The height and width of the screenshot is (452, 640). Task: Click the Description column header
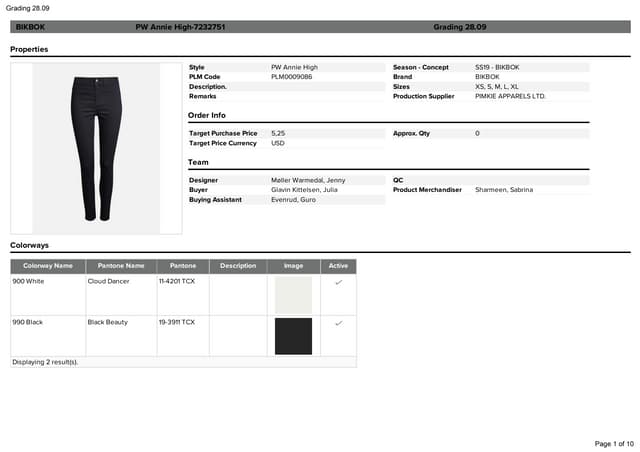[x=238, y=266]
